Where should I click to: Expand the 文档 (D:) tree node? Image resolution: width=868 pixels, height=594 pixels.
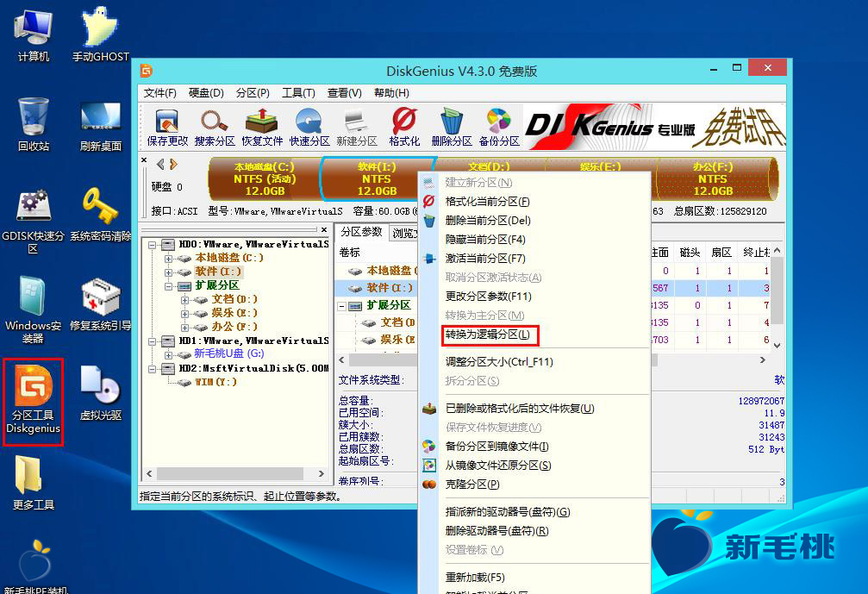[x=185, y=299]
